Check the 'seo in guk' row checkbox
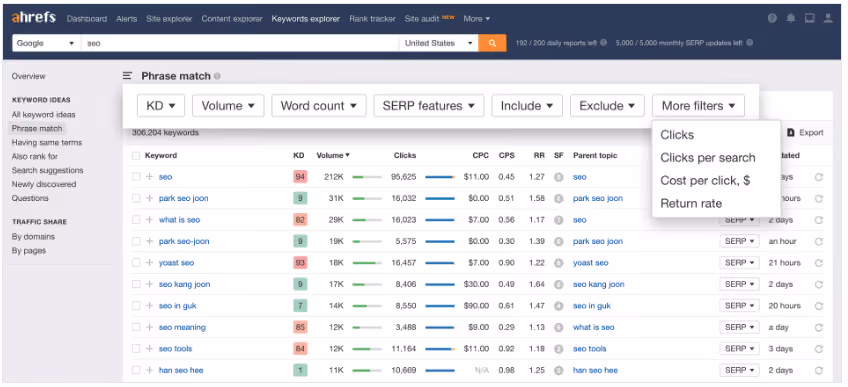The width and height of the screenshot is (848, 387). 136,306
